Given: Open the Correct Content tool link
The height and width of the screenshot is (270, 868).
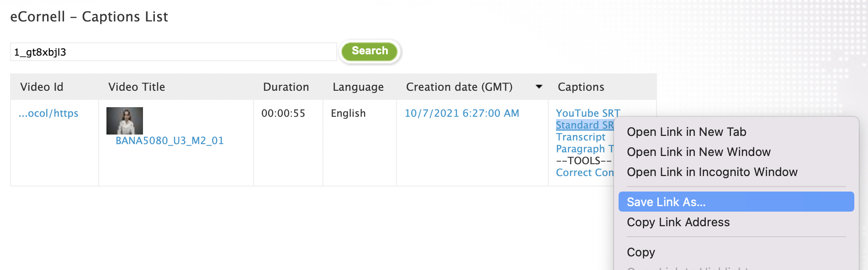Looking at the screenshot, I should tap(585, 172).
